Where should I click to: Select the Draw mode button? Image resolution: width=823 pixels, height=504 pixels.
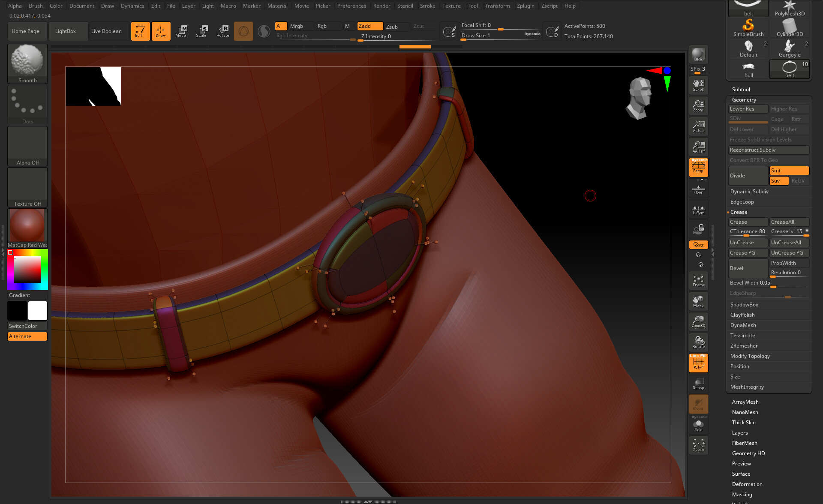(x=161, y=31)
